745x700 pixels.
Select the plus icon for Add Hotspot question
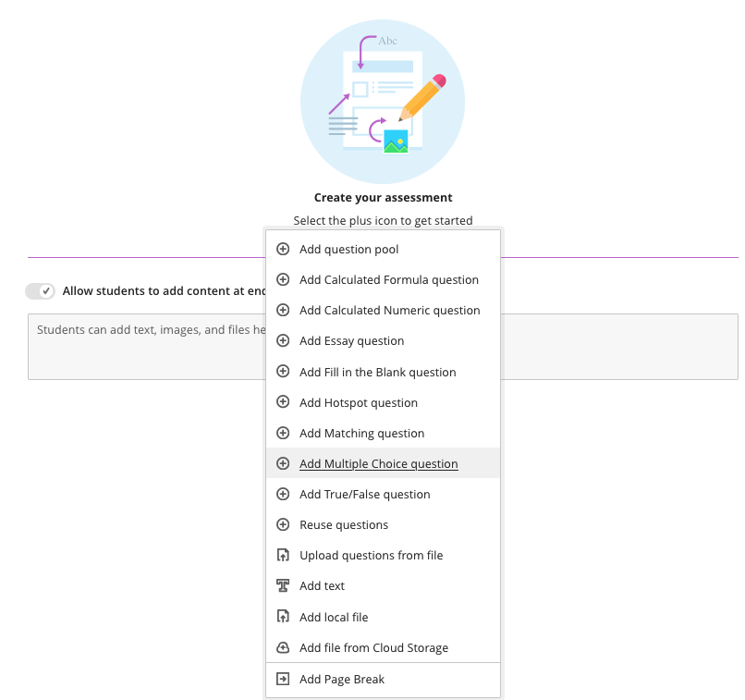283,402
